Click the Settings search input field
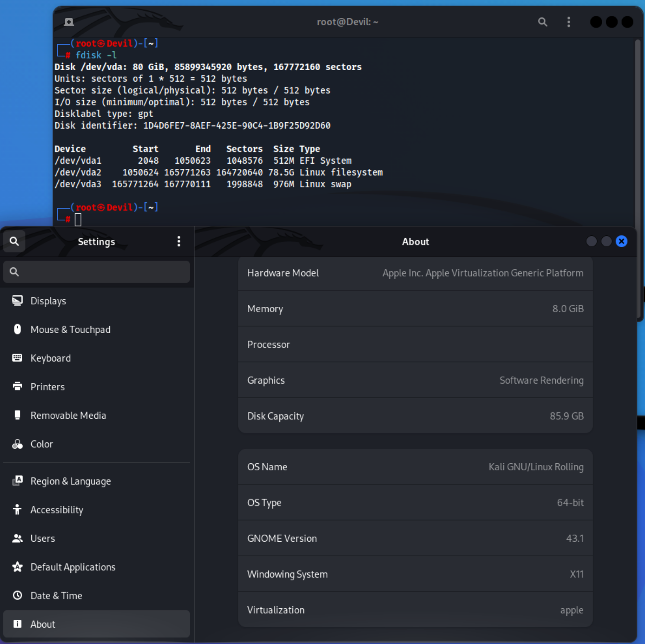 tap(97, 272)
